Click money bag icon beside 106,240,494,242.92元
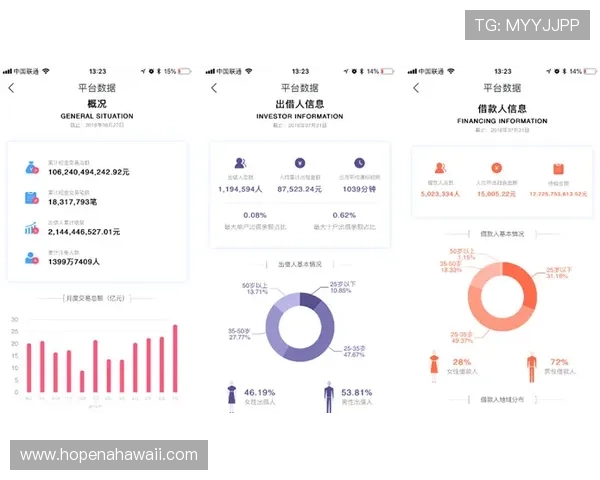Viewport: 600px width, 480px height. coord(32,168)
